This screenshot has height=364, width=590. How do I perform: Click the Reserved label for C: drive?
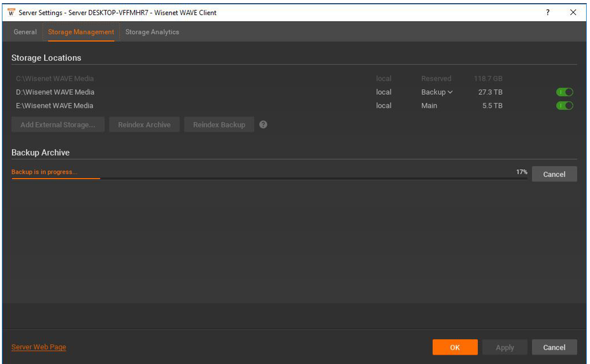[436, 79]
